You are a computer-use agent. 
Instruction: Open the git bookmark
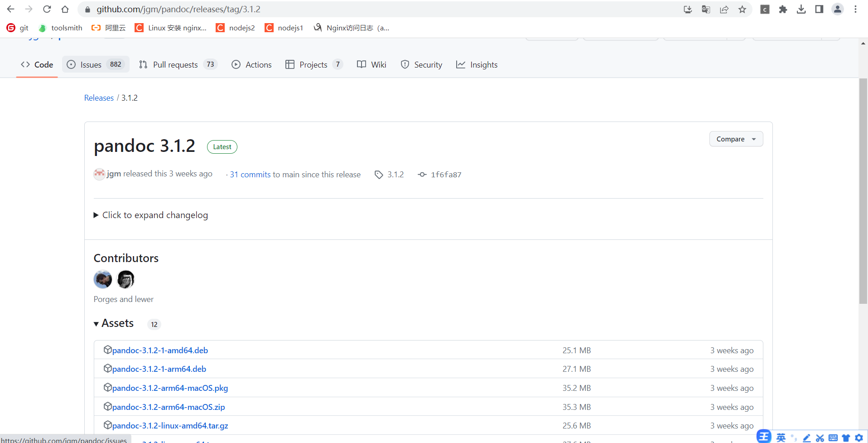coord(18,28)
